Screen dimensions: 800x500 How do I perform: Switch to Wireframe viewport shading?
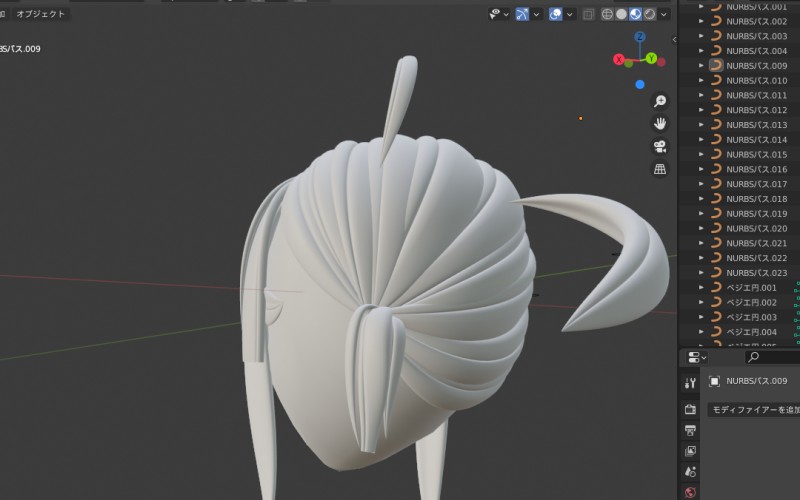[x=607, y=14]
